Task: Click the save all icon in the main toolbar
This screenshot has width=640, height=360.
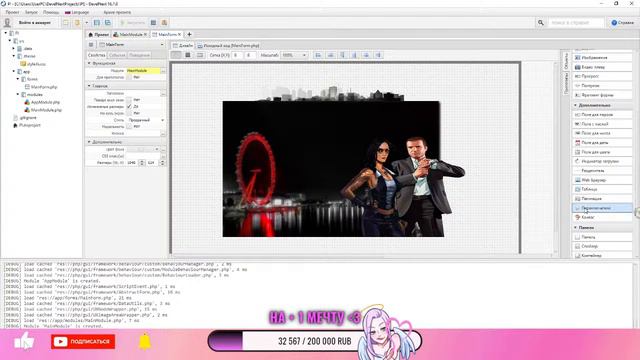Action: tap(108, 23)
